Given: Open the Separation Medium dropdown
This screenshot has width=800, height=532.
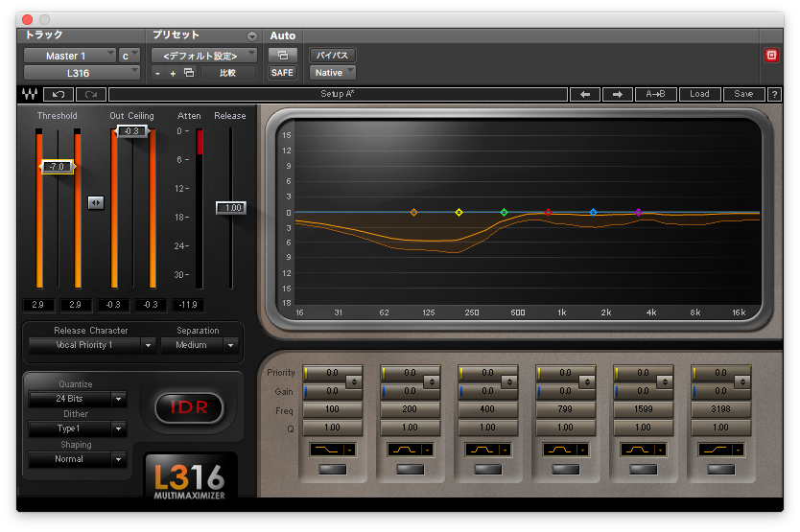Looking at the screenshot, I should 200,345.
